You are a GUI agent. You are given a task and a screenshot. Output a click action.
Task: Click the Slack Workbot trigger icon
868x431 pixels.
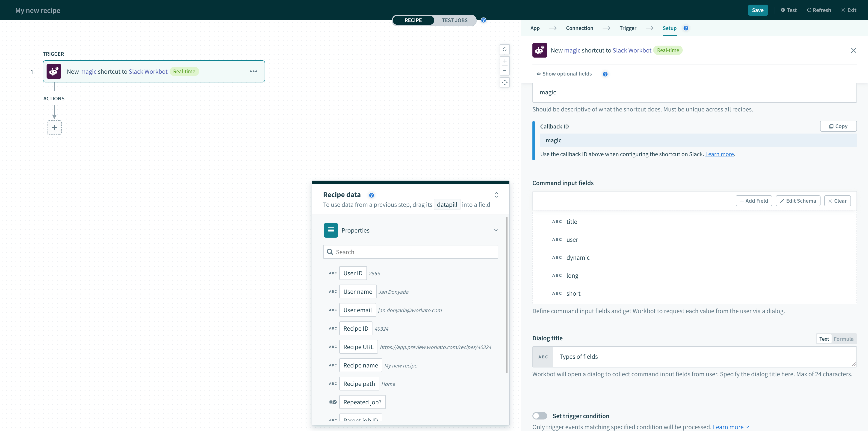pyautogui.click(x=54, y=71)
